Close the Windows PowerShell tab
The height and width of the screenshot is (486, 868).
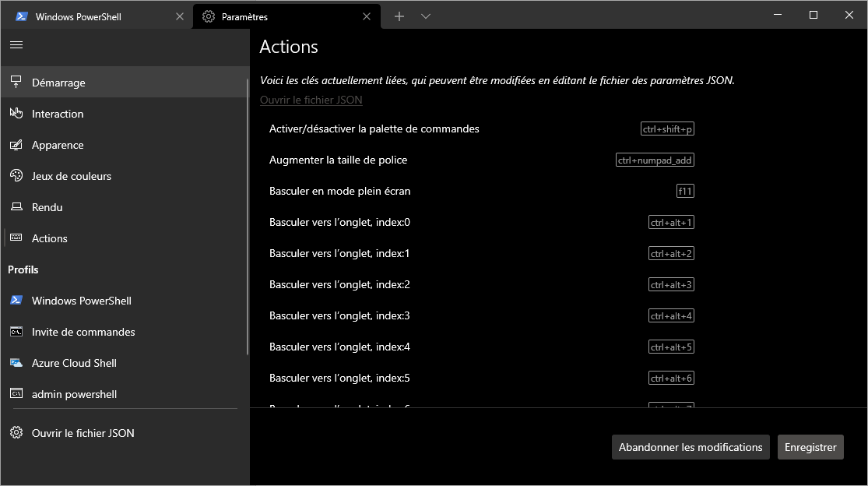(179, 16)
